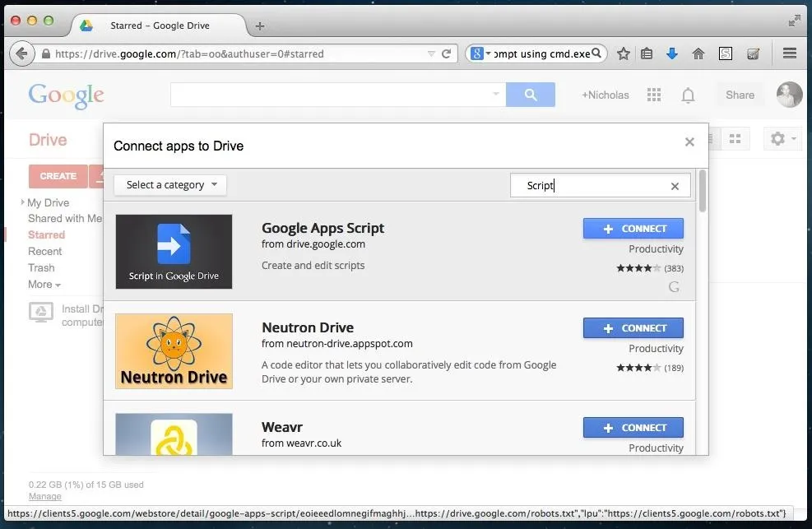Click the '0.22 GB (1%) of 15 GB used' text
The height and width of the screenshot is (529, 812).
[86, 485]
